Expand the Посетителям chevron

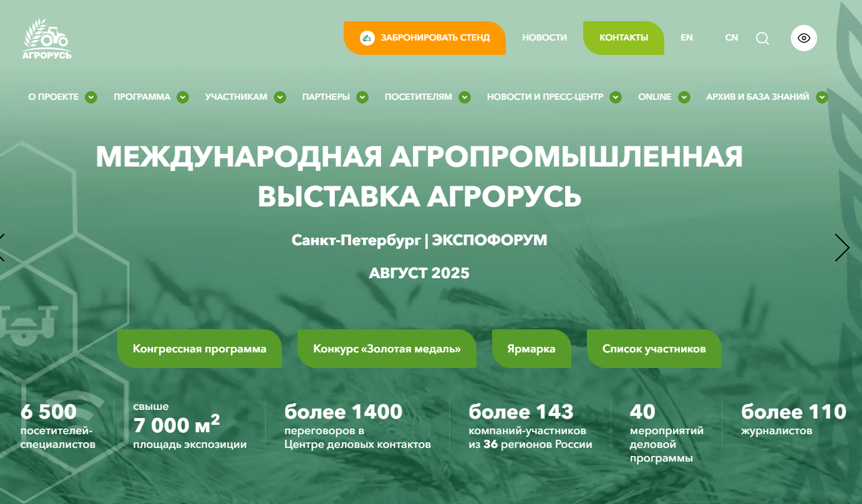pos(464,97)
